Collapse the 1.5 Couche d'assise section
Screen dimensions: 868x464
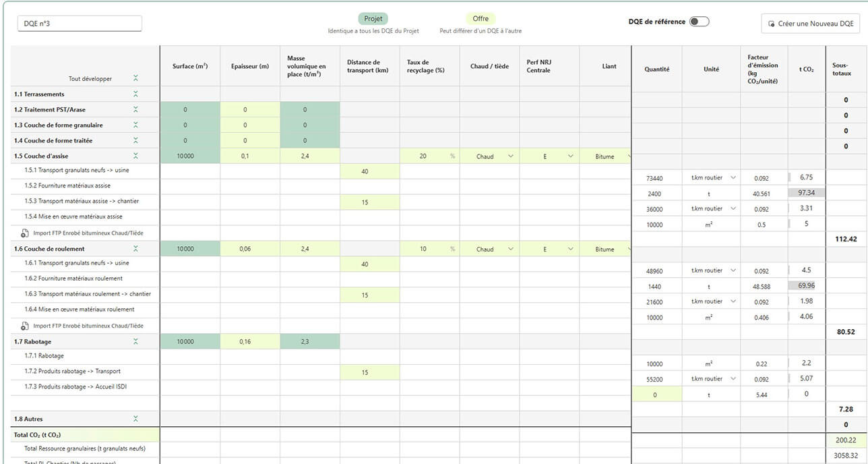click(x=135, y=156)
